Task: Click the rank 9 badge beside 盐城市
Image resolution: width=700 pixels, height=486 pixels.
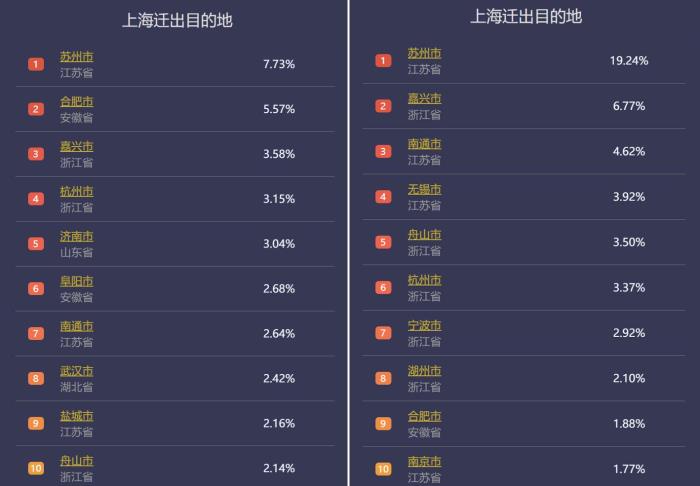Action: point(36,423)
